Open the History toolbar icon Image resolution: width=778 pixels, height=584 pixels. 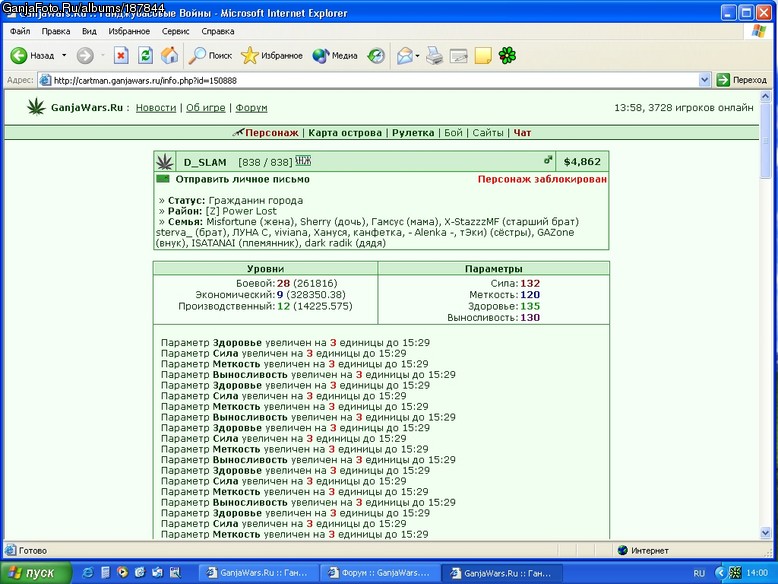[376, 56]
